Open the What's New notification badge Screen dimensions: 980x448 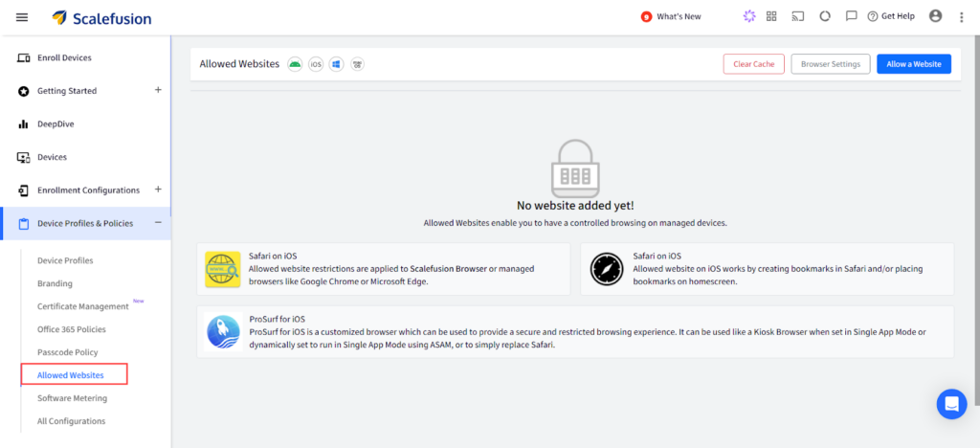646,17
